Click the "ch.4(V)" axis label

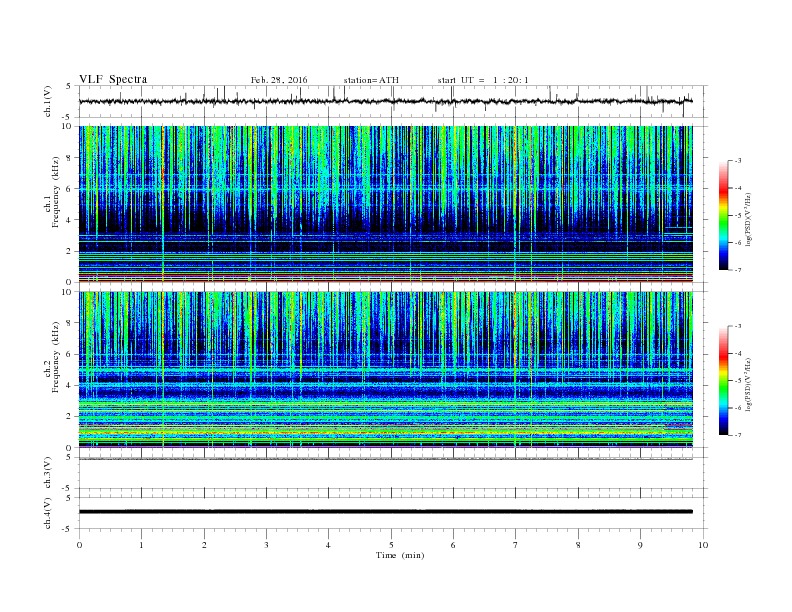[48, 513]
